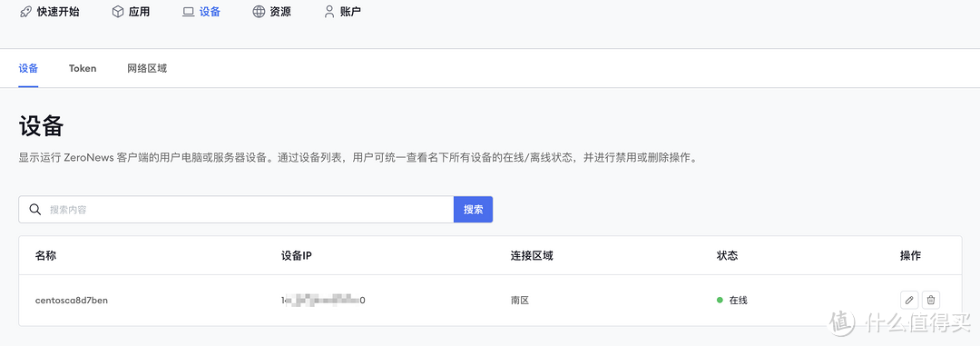Click the 设备IP column header

(x=297, y=255)
